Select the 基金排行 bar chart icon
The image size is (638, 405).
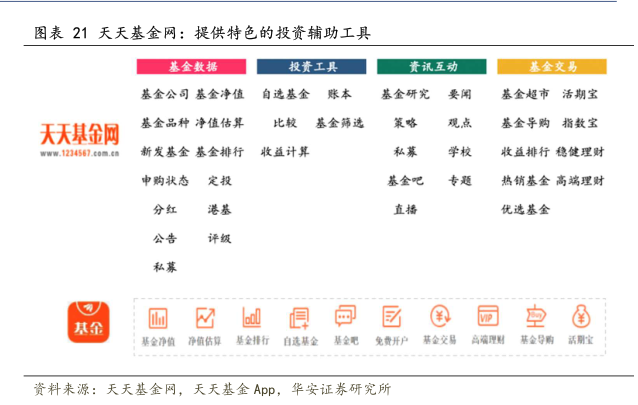point(252,319)
